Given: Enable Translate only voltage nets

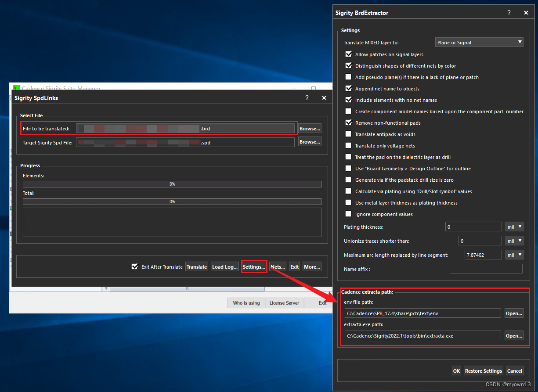Looking at the screenshot, I should pyautogui.click(x=349, y=146).
